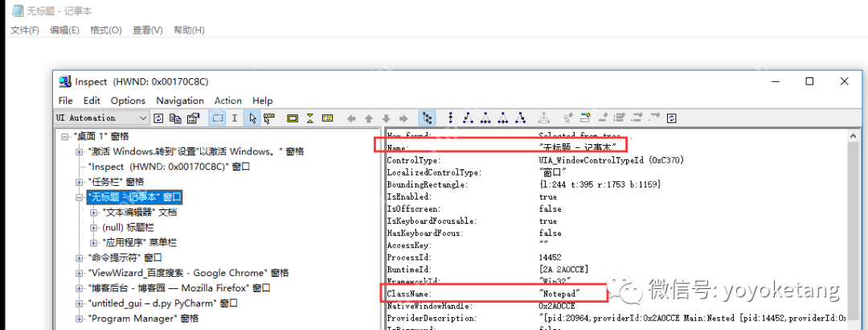Screen dimensions: 868x330
Task: Expand the ViewWizard Google Chrome node
Action: point(79,273)
